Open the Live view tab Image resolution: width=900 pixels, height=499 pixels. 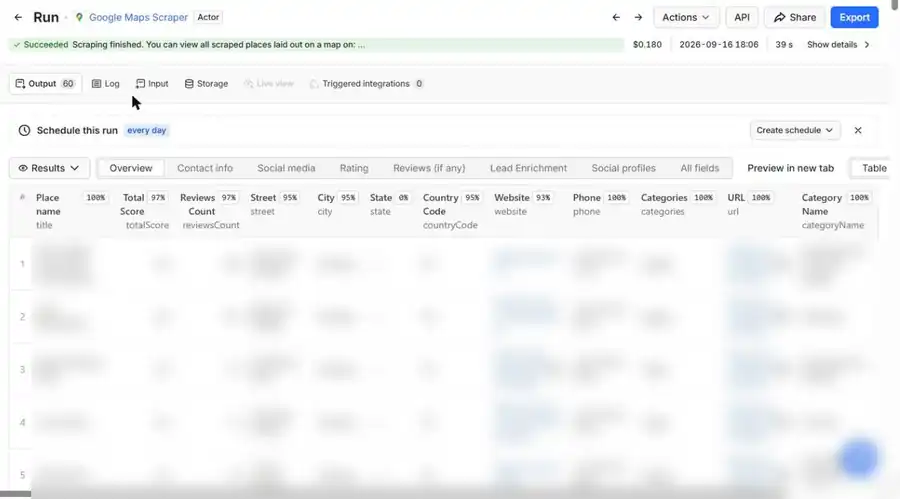coord(269,83)
